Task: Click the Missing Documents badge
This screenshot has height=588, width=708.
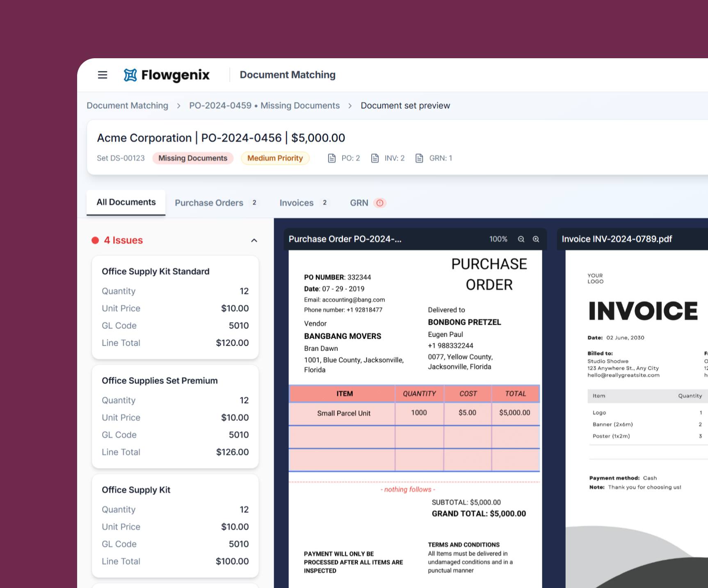Action: [x=193, y=158]
